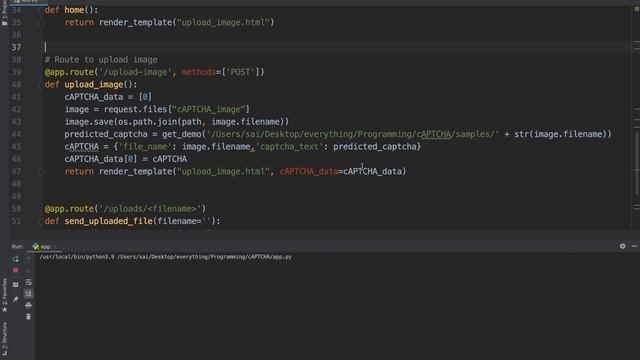Image resolution: width=640 pixels, height=360 pixels.
Task: Click the '# Route to upload image' comment
Action: [x=101, y=60]
